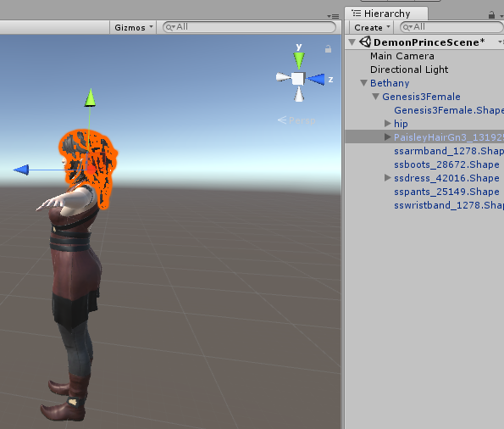Expand the PaisleyHairGn3 foldout
504x429 pixels.
pos(388,137)
